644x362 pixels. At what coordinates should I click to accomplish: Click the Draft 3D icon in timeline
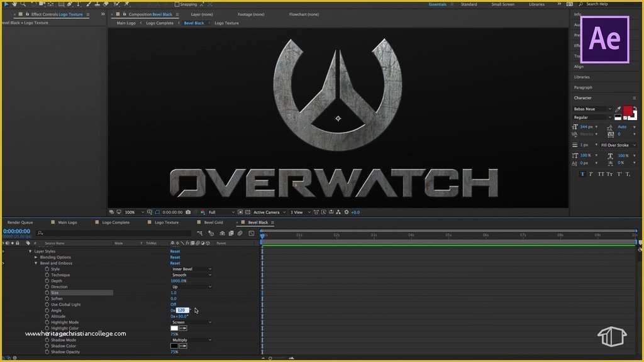[211, 233]
